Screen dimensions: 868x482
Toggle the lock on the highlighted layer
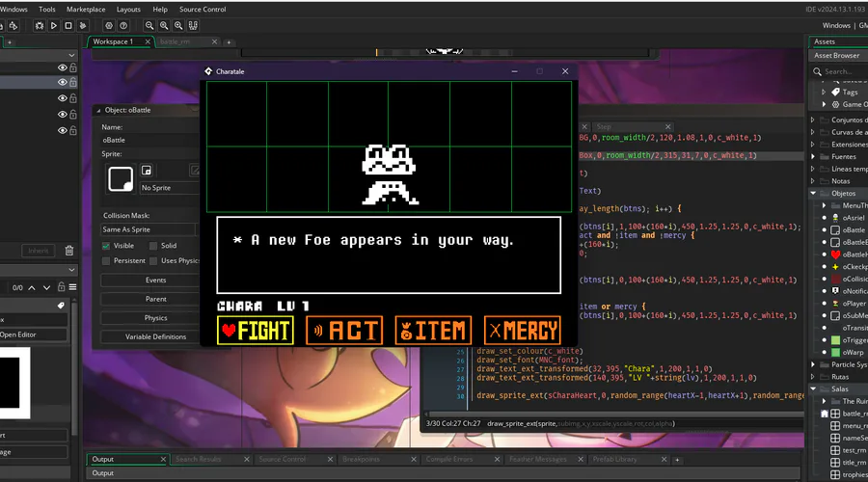point(73,82)
